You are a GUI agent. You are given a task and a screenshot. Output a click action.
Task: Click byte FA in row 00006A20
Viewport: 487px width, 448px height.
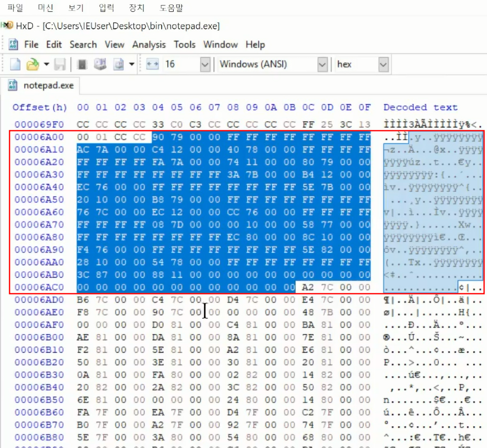(158, 162)
